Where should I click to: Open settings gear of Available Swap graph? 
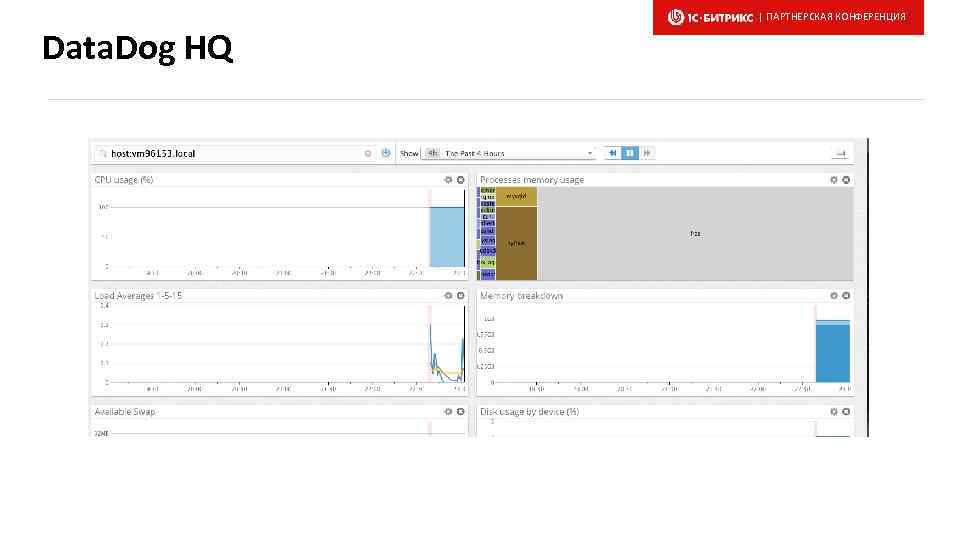tap(448, 412)
